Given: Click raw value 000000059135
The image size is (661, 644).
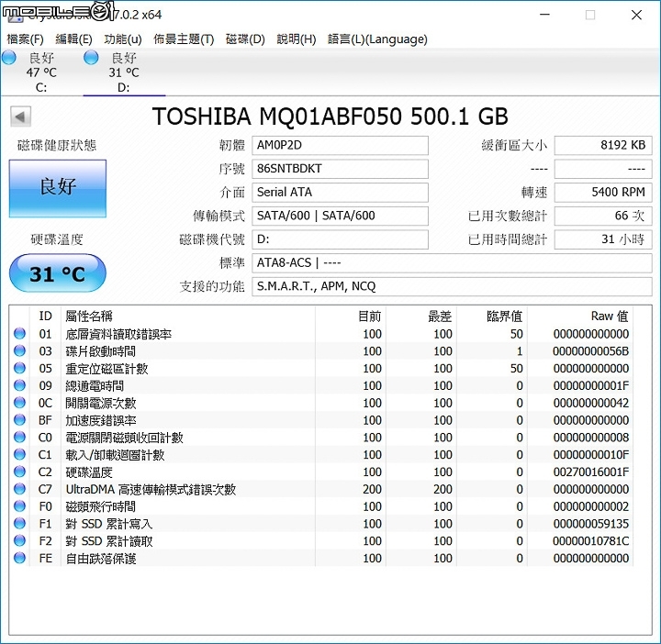Looking at the screenshot, I should [591, 524].
